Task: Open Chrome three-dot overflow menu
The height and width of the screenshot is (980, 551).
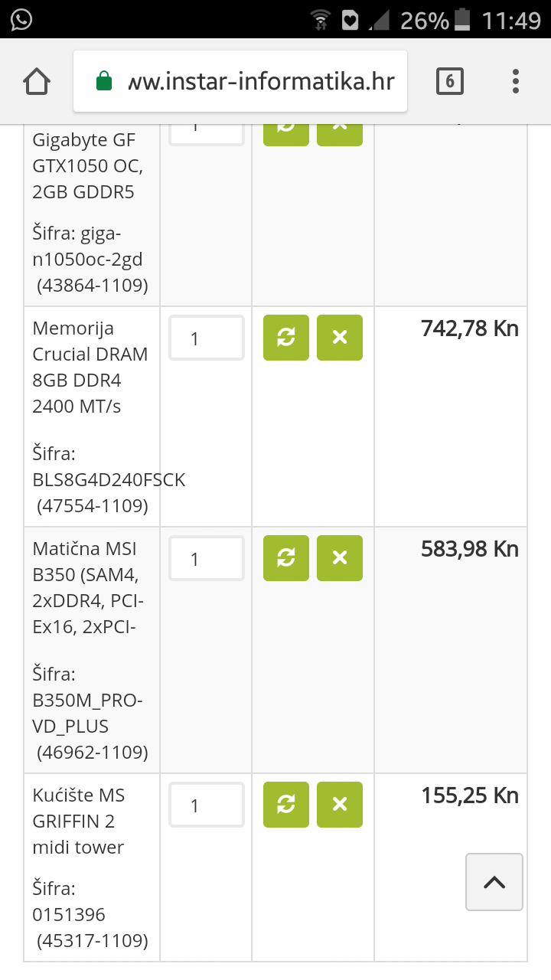Action: pos(516,81)
